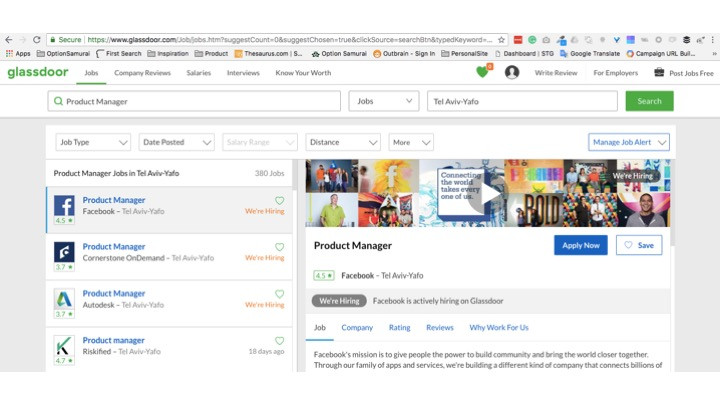Save the Riskified job with heart
Image resolution: width=720 pixels, height=405 pixels.
click(x=280, y=341)
